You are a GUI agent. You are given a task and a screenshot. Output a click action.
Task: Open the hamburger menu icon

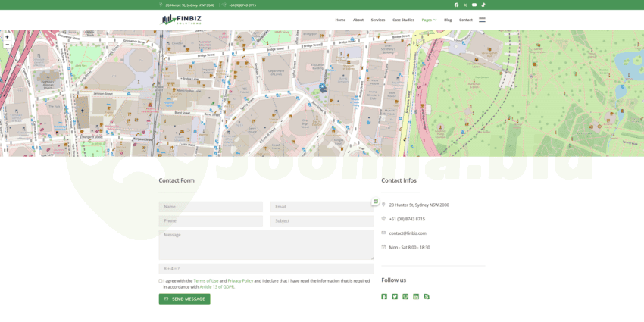482,20
